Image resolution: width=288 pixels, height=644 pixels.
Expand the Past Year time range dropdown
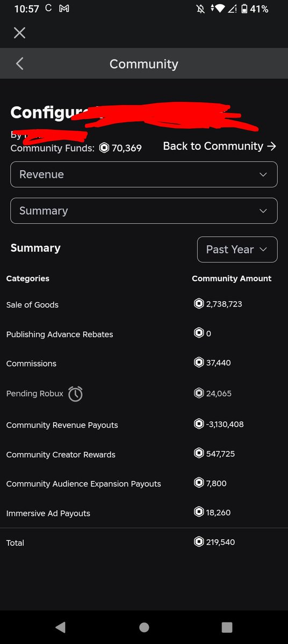(237, 250)
